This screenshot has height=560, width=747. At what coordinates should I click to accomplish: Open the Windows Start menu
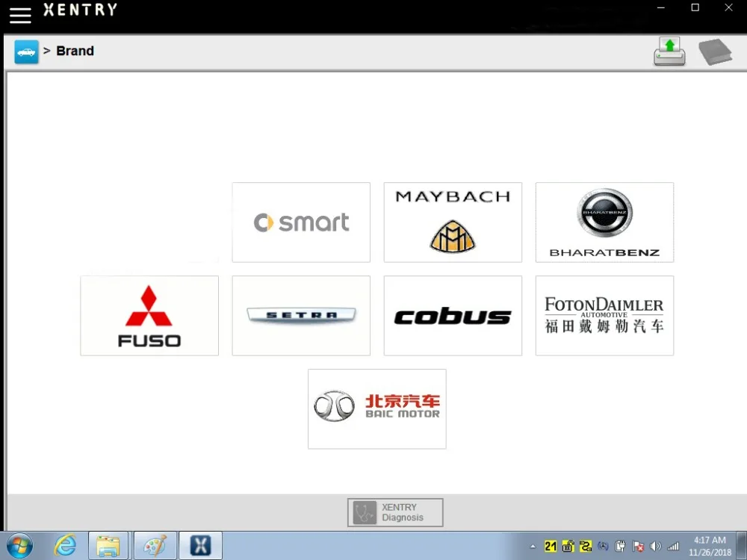coord(20,546)
